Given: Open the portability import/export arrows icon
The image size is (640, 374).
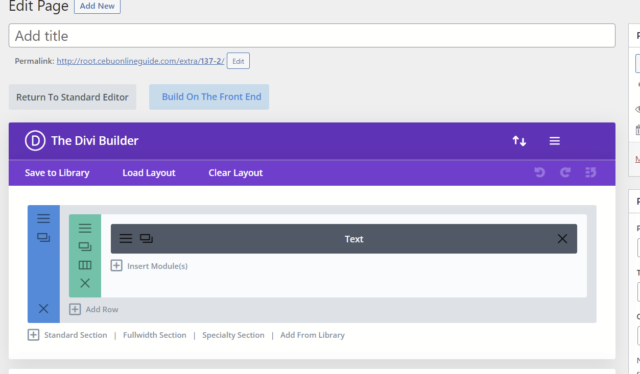Looking at the screenshot, I should [x=519, y=141].
